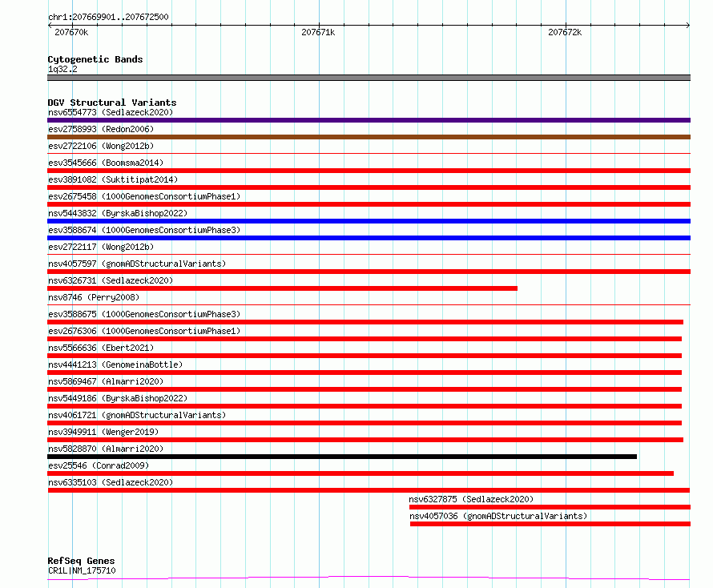Image resolution: width=713 pixels, height=588 pixels.
Task: Select the esv2758993 (Redon2006) variant label
Action: [x=101, y=129]
